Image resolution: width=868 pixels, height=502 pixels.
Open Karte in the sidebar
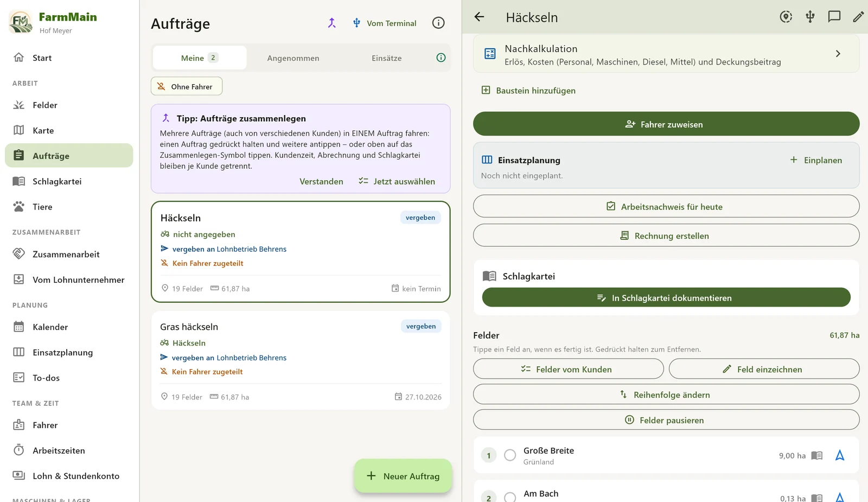tap(69, 130)
